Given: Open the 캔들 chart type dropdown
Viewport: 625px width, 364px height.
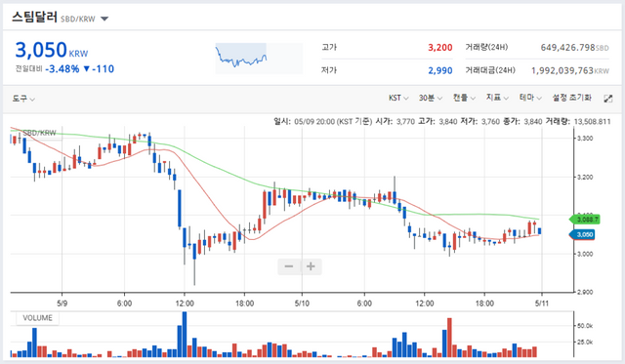Looking at the screenshot, I should pyautogui.click(x=464, y=98).
